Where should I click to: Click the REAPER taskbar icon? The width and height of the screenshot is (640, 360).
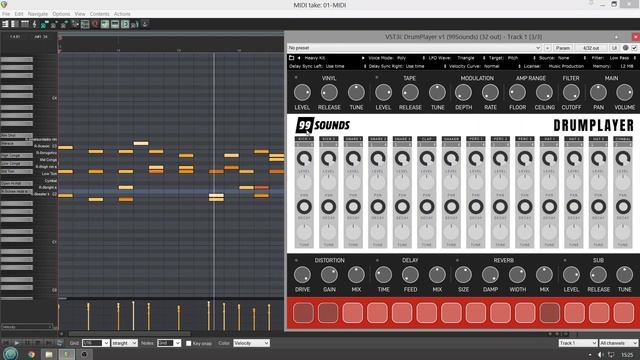pyautogui.click(x=67, y=354)
